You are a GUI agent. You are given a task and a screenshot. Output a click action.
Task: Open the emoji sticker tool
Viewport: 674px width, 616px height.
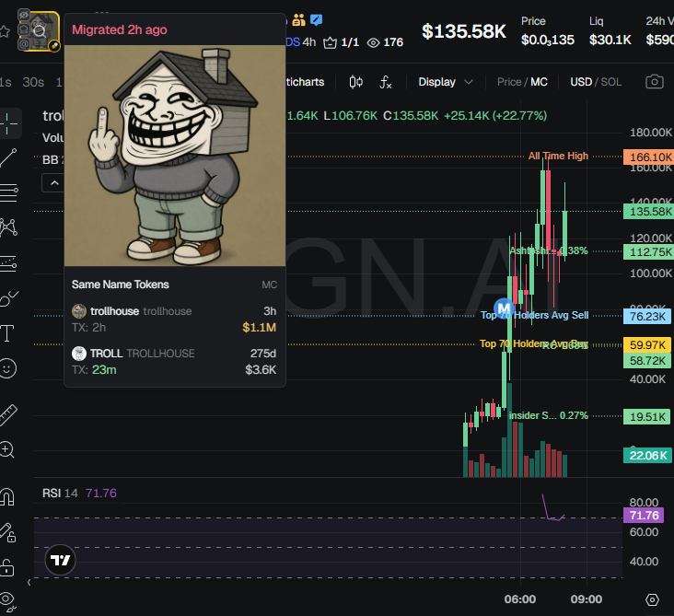7,368
